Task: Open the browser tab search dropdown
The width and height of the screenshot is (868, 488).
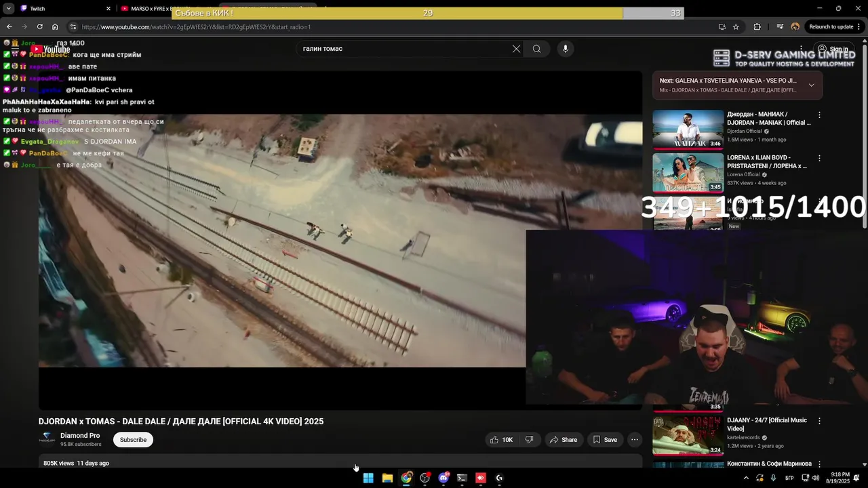Action: (8, 9)
